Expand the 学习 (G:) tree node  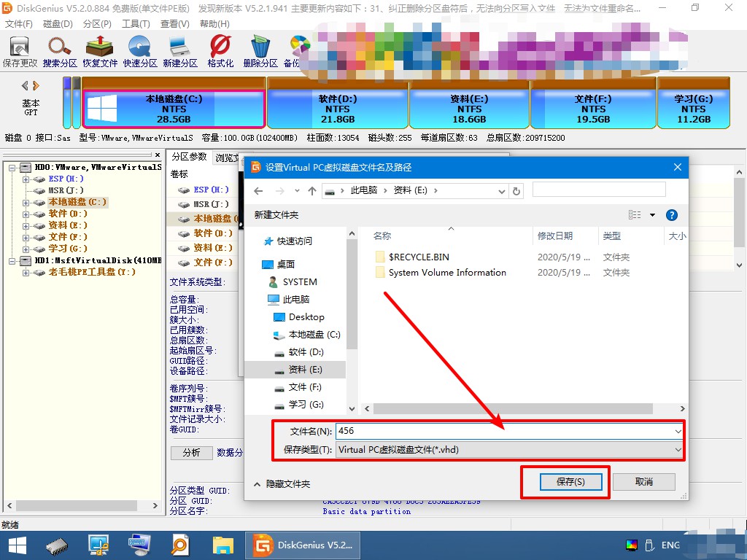click(26, 249)
